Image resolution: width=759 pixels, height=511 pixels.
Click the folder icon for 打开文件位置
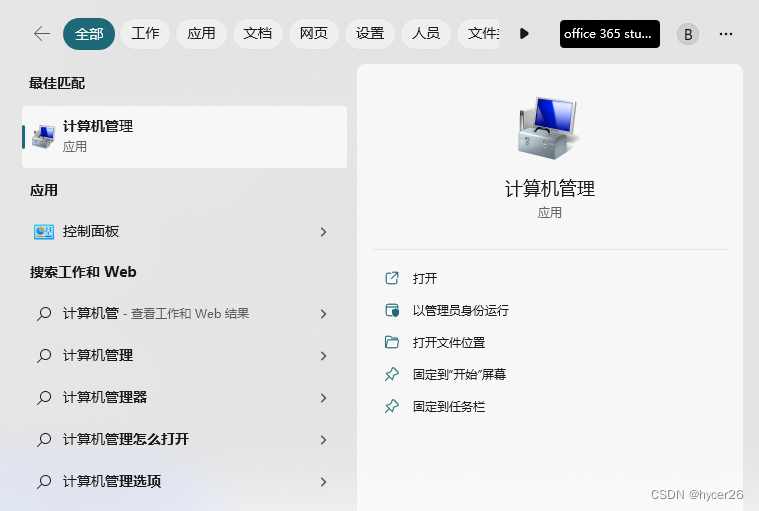(x=392, y=342)
